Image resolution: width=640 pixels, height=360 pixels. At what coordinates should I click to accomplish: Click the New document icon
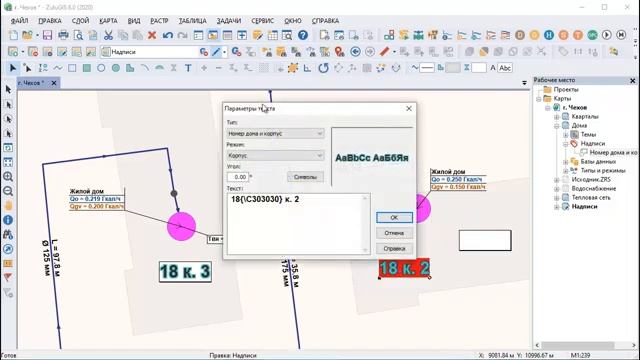pyautogui.click(x=13, y=36)
